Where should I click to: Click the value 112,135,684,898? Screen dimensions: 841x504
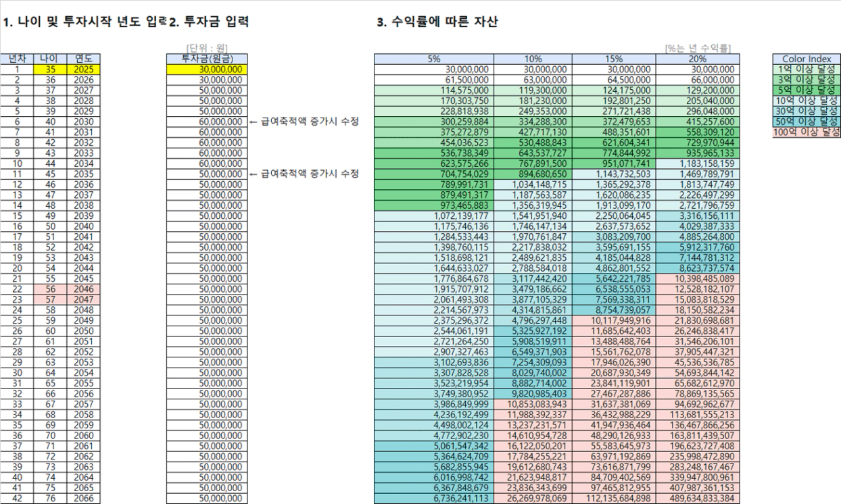coord(614,499)
